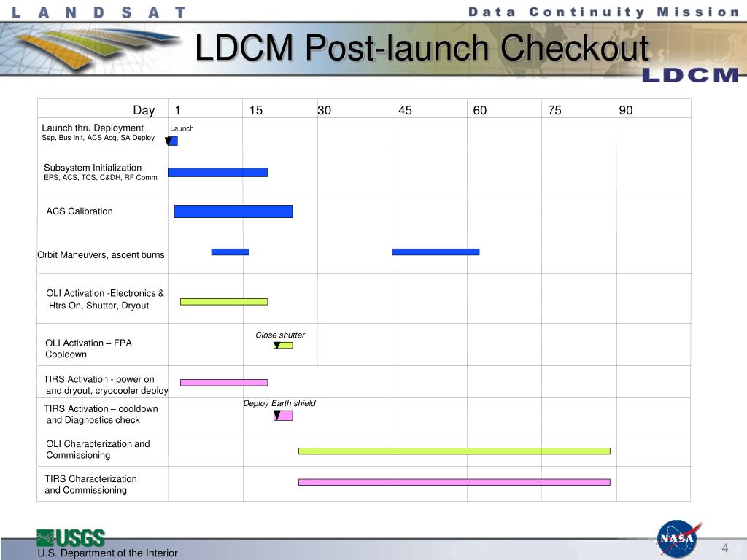Select the TIRS Characterization long pink bar
The image size is (747, 560).
pyautogui.click(x=454, y=482)
